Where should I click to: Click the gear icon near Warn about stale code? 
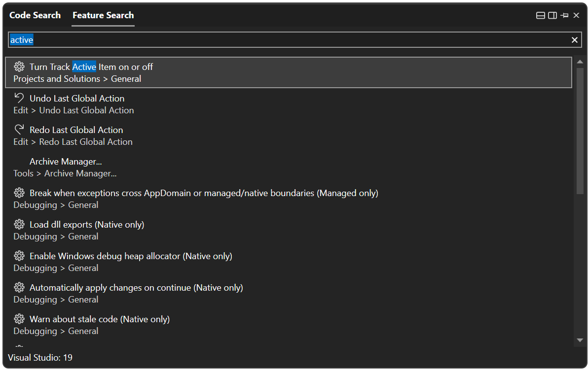(19, 319)
